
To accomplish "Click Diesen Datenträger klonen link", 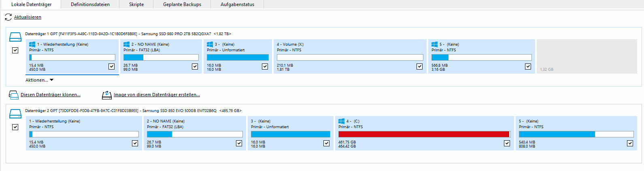I will [x=51, y=95].
